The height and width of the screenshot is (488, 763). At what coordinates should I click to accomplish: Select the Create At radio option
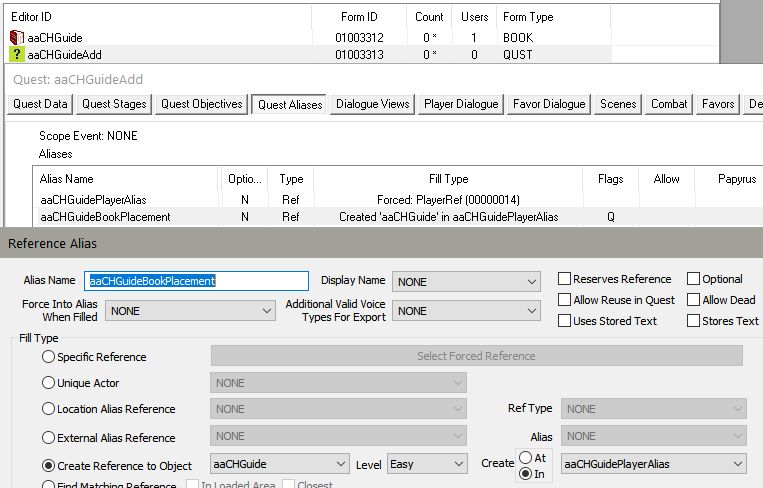(526, 457)
